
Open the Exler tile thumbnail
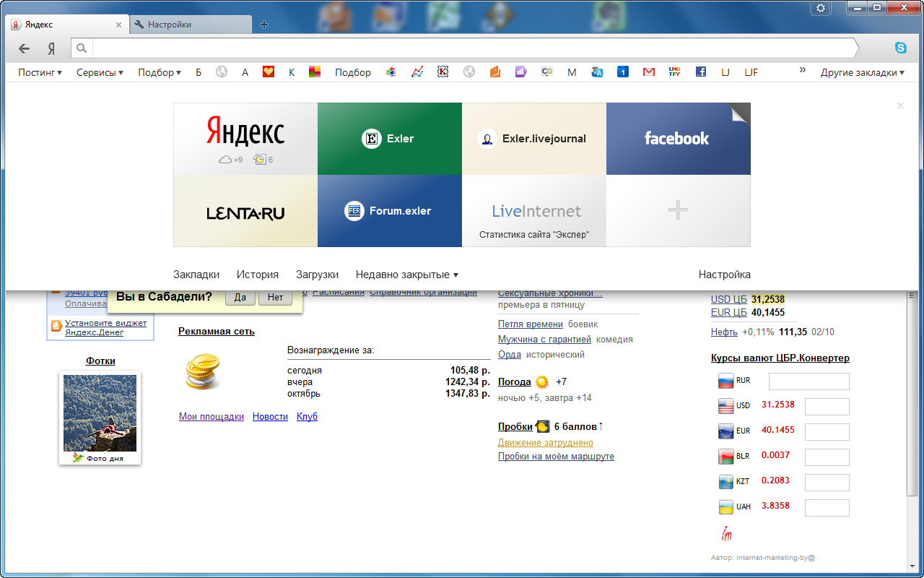click(389, 139)
